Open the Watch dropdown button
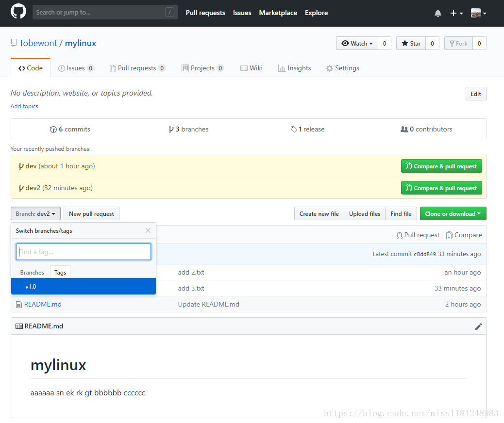 357,43
